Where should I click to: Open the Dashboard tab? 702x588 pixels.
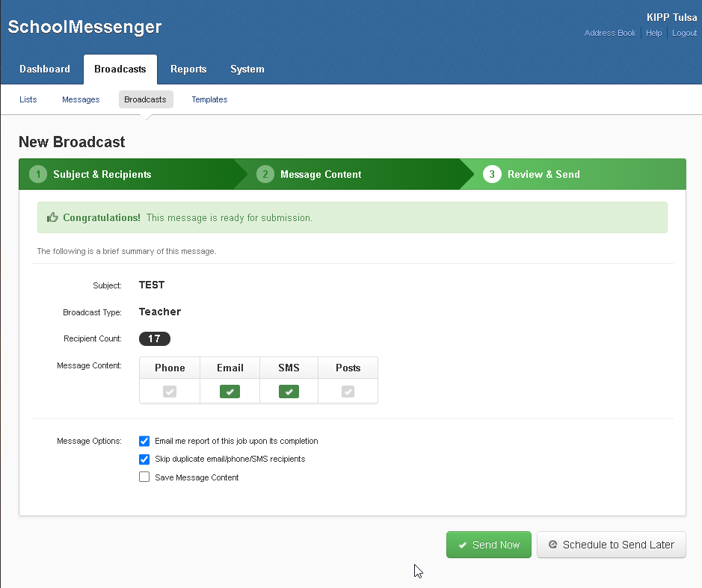coord(45,69)
